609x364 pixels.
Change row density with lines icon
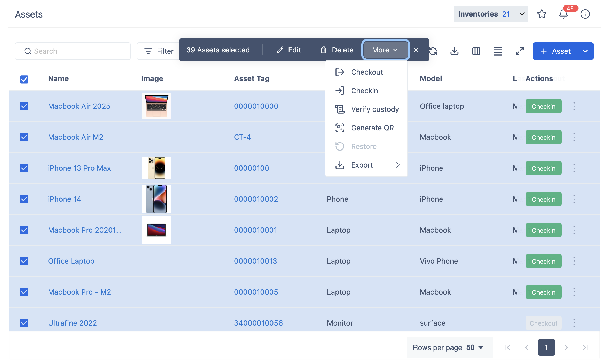498,51
